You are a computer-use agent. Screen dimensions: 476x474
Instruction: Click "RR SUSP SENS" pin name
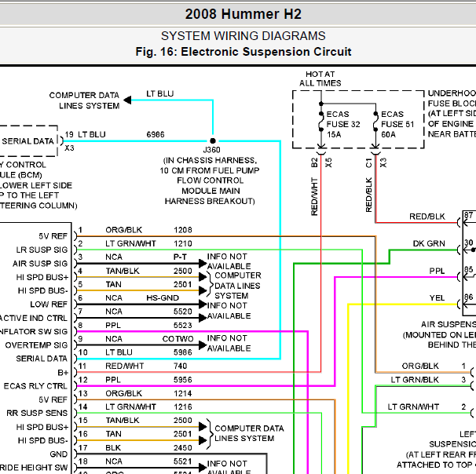[37, 413]
